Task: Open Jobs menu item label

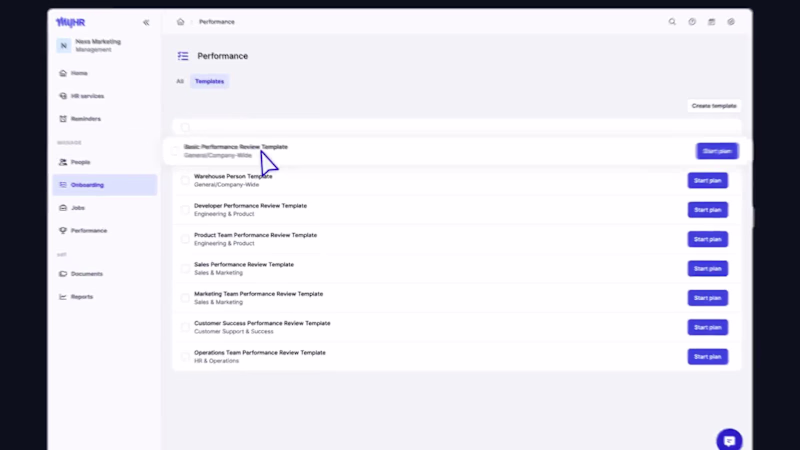Action: click(78, 208)
